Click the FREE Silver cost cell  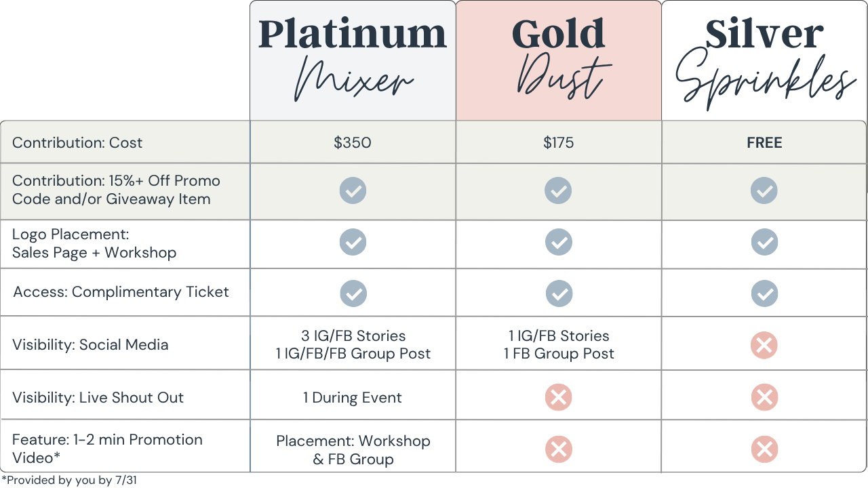pos(764,142)
